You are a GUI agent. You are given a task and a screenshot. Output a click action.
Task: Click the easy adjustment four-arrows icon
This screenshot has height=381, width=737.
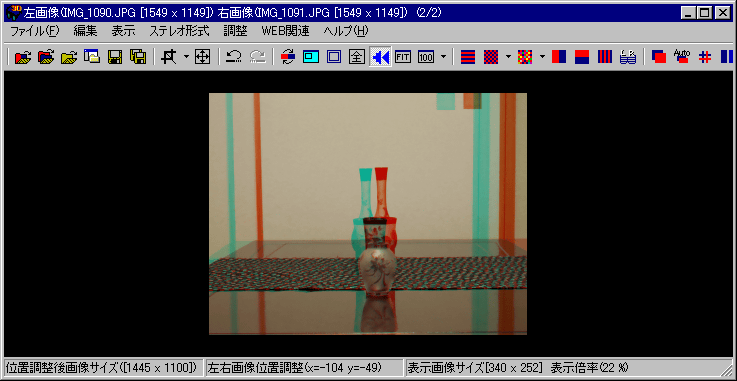(x=202, y=57)
